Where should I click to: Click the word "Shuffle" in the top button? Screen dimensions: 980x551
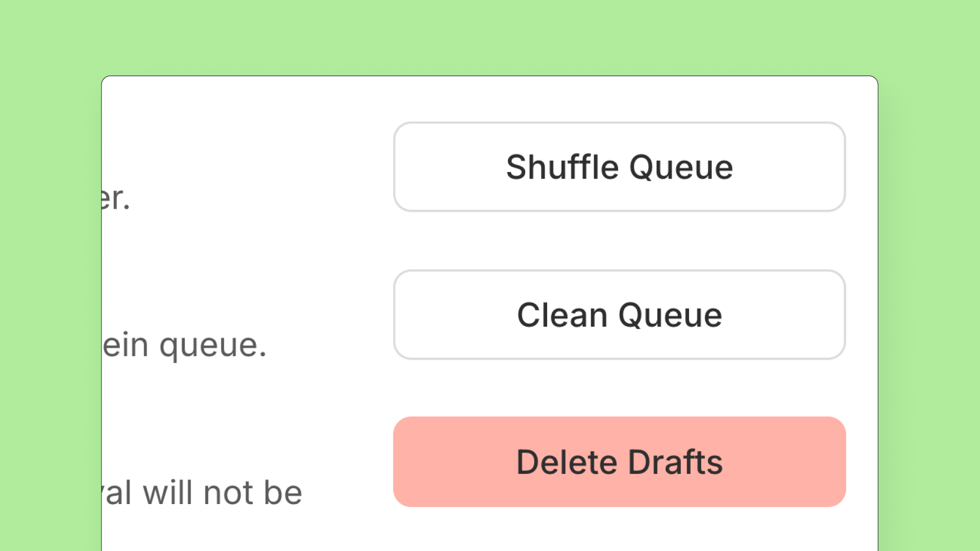(x=562, y=167)
